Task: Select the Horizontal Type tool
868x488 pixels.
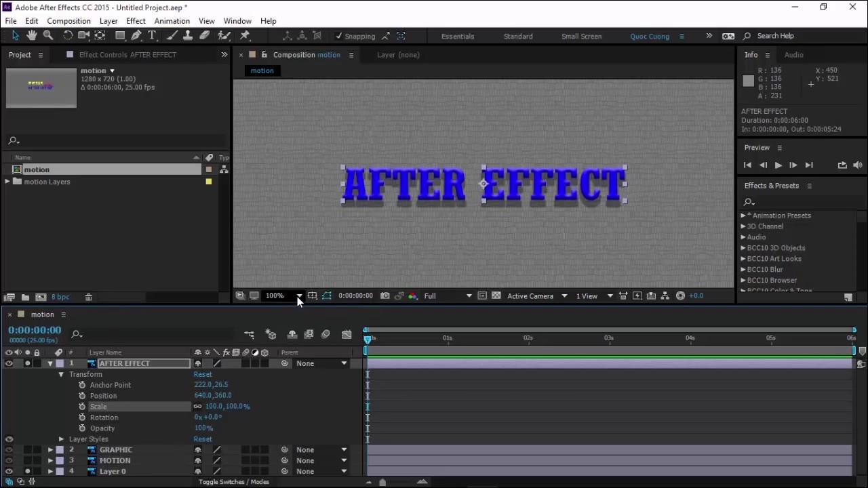Action: point(153,36)
